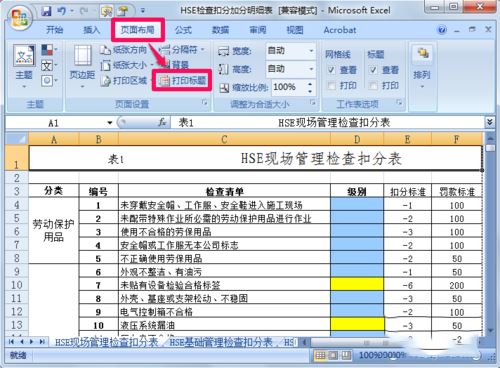
Task: Select row 3 header
Action: point(17,191)
